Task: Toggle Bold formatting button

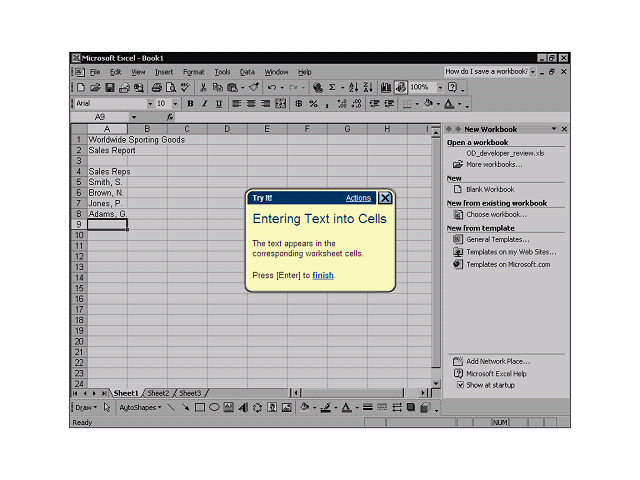Action: pos(190,104)
